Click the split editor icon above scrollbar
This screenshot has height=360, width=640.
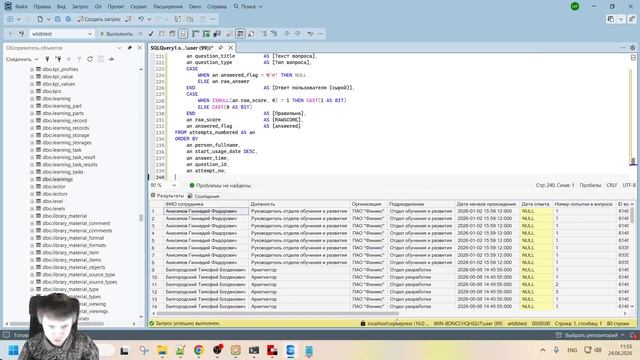click(633, 58)
